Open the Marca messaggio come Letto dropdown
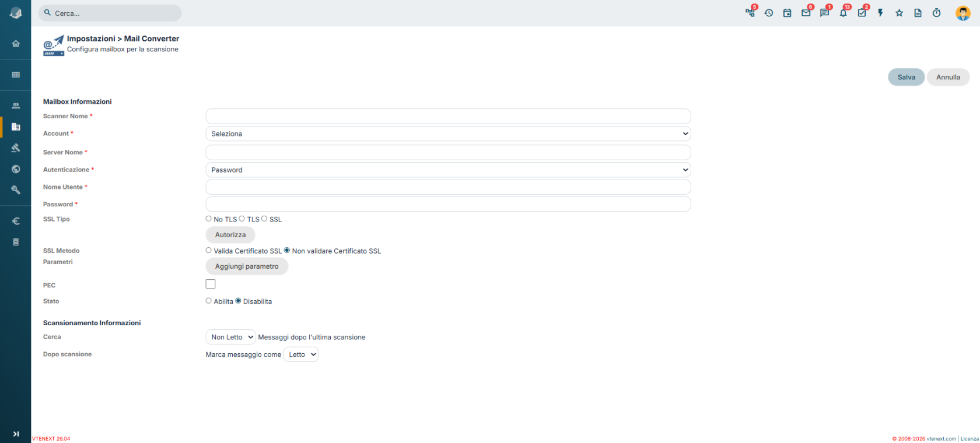The height and width of the screenshot is (443, 980). 301,354
